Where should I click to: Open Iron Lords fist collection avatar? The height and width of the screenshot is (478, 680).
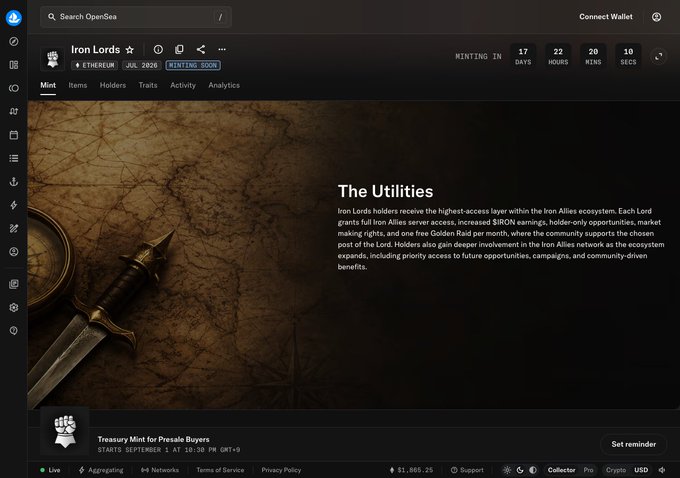(52, 58)
